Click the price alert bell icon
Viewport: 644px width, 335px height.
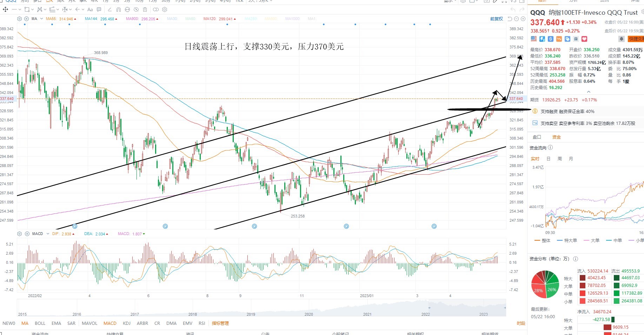pyautogui.click(x=622, y=39)
